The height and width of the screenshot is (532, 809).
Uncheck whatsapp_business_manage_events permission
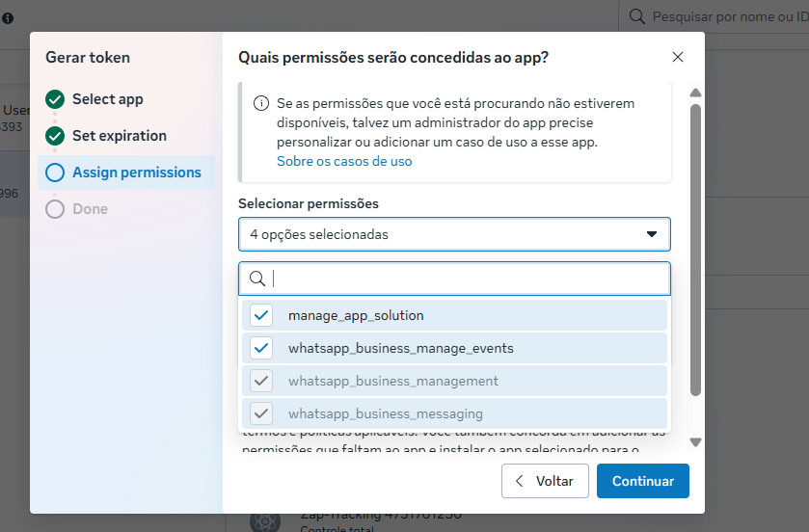pyautogui.click(x=261, y=348)
